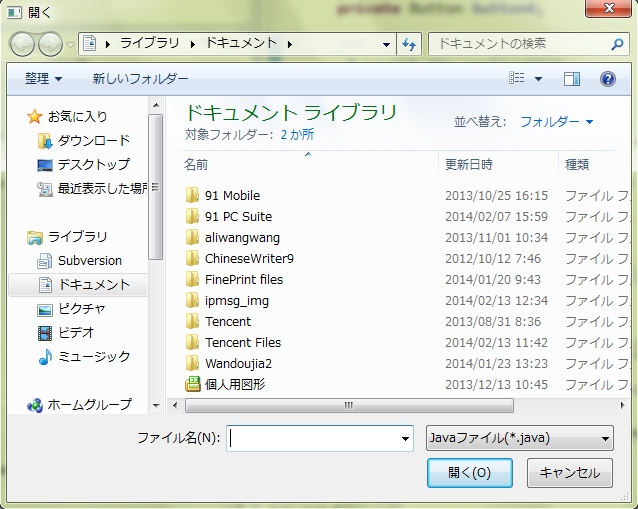Click the キャンセル button
The width and height of the screenshot is (638, 509).
point(569,473)
